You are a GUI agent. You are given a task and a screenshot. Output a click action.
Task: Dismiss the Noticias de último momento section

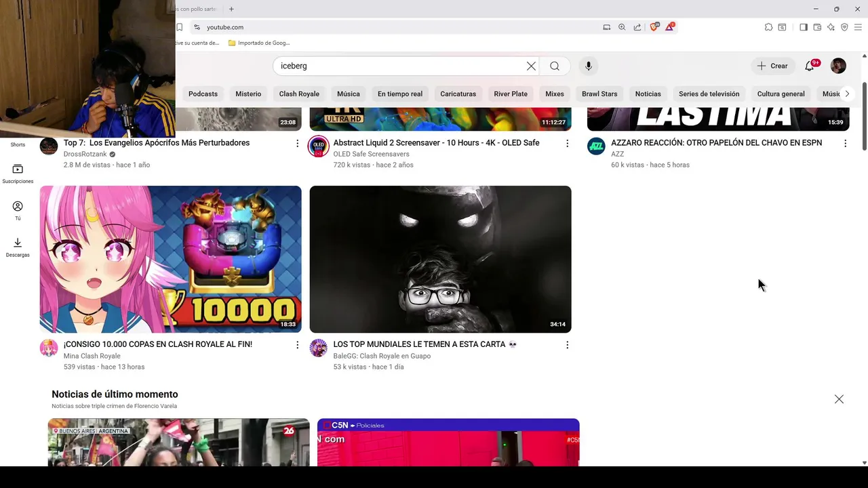pyautogui.click(x=839, y=399)
